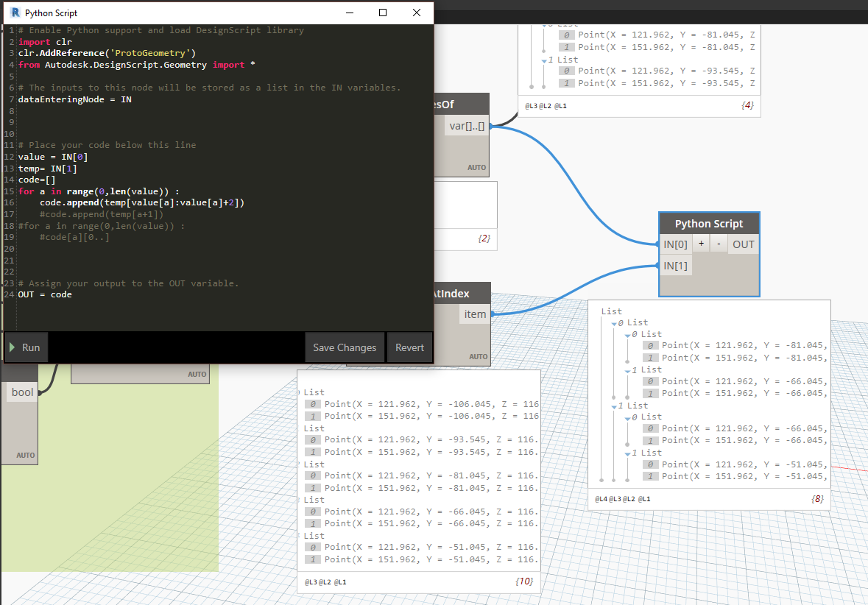Collapse the nested list holding Y = -51.045 points in {8} preview
This screenshot has height=605, width=868.
(x=628, y=454)
